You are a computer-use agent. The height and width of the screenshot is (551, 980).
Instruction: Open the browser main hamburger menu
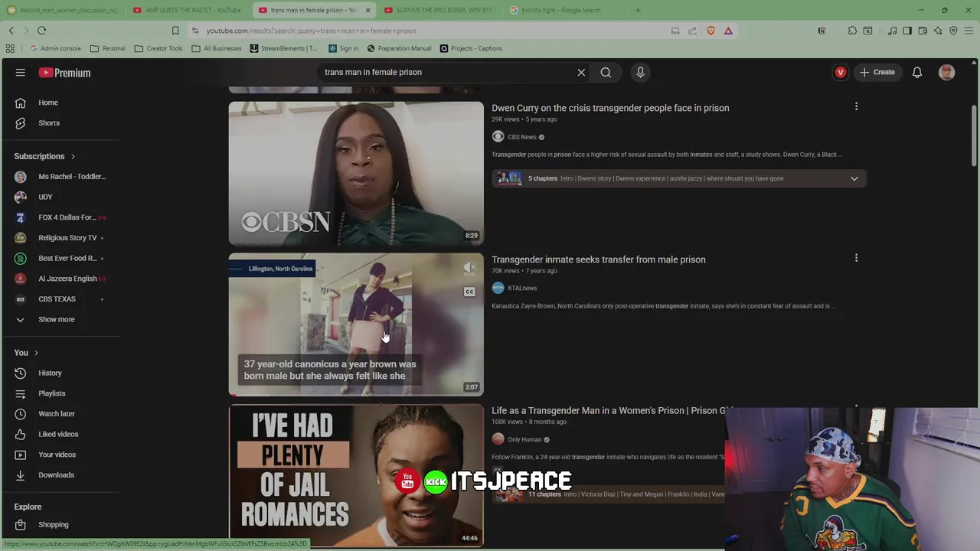969,31
